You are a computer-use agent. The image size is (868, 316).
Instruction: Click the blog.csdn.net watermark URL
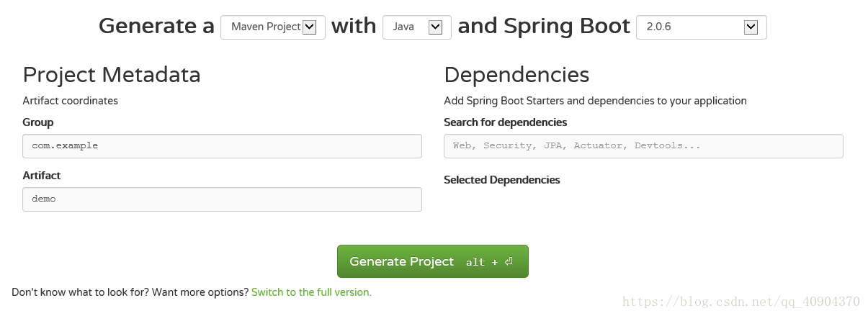click(741, 302)
